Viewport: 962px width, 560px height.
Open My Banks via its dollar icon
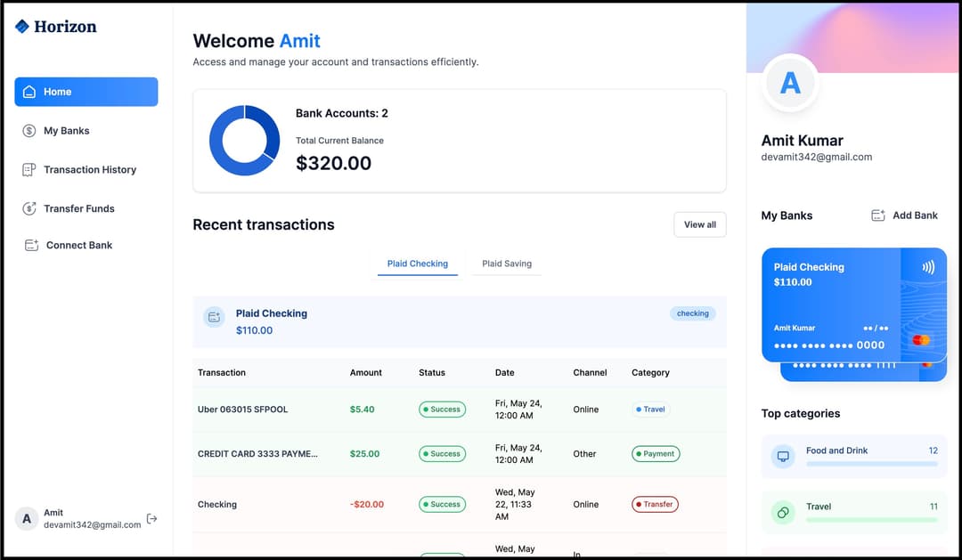[x=29, y=131]
